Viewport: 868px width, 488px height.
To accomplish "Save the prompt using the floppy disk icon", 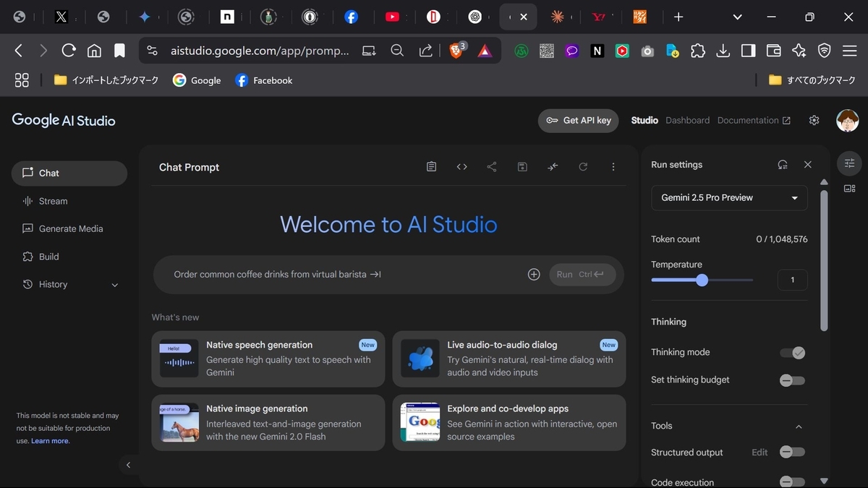I will point(522,167).
